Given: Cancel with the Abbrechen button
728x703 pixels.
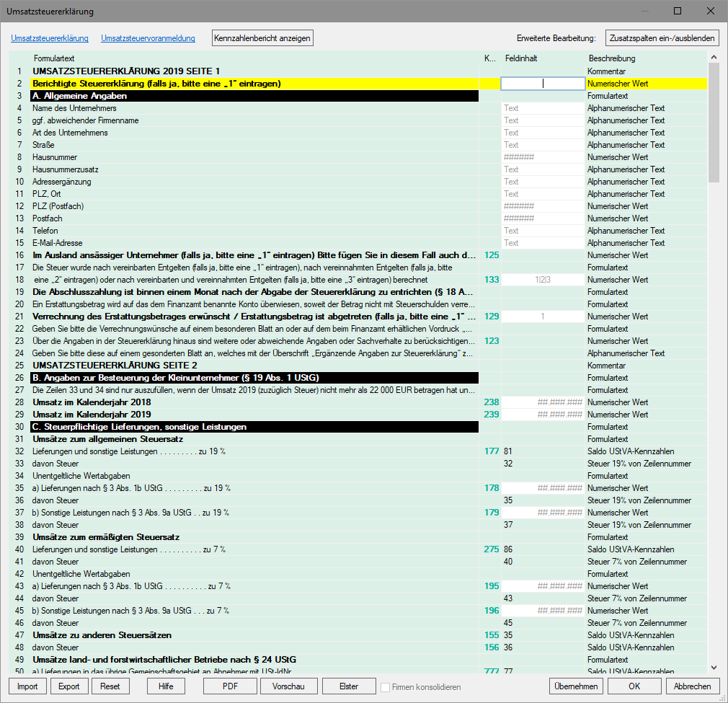Looking at the screenshot, I should (x=692, y=686).
